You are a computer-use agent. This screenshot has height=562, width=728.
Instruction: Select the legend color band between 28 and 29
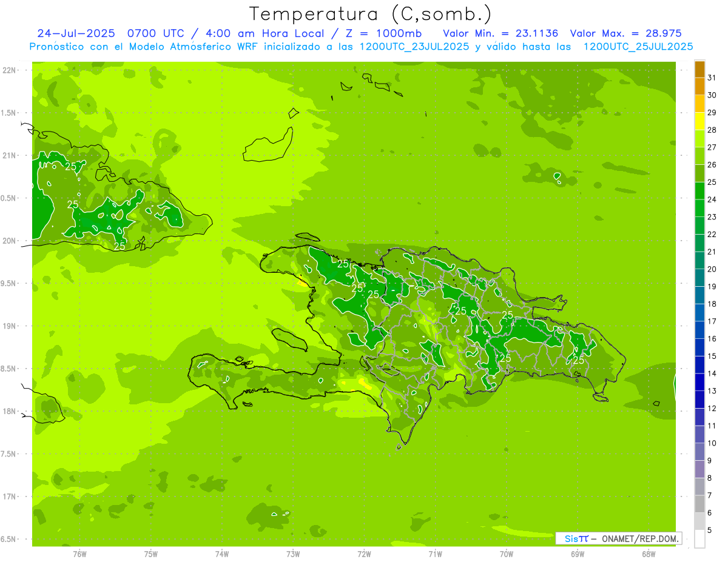pos(699,121)
